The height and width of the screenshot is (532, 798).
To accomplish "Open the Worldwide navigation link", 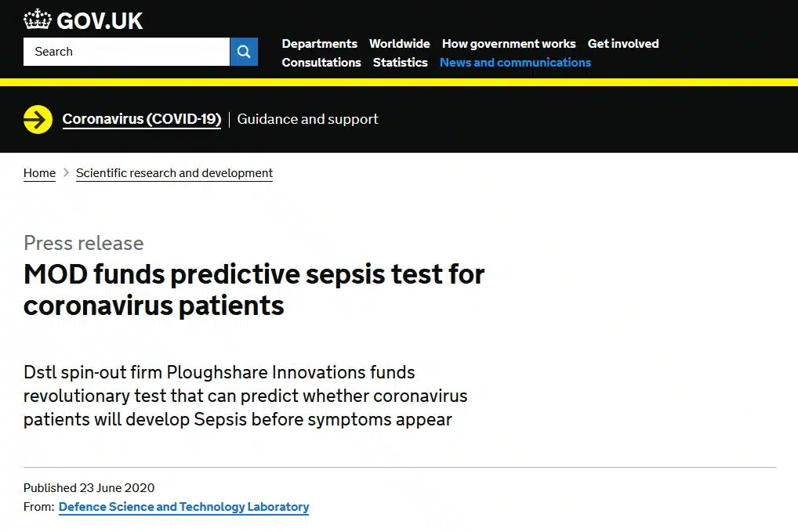I will coord(399,44).
